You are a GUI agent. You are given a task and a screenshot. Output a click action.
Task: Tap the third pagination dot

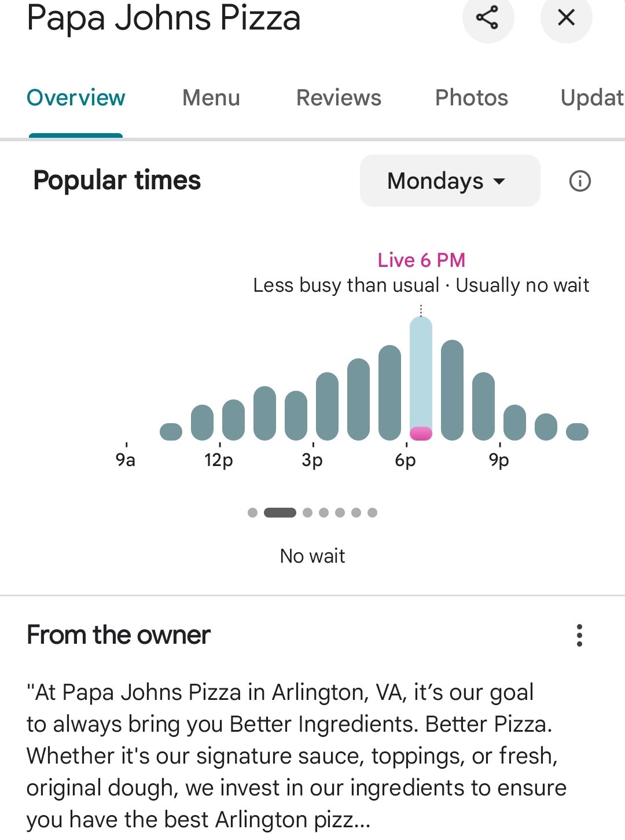point(307,512)
